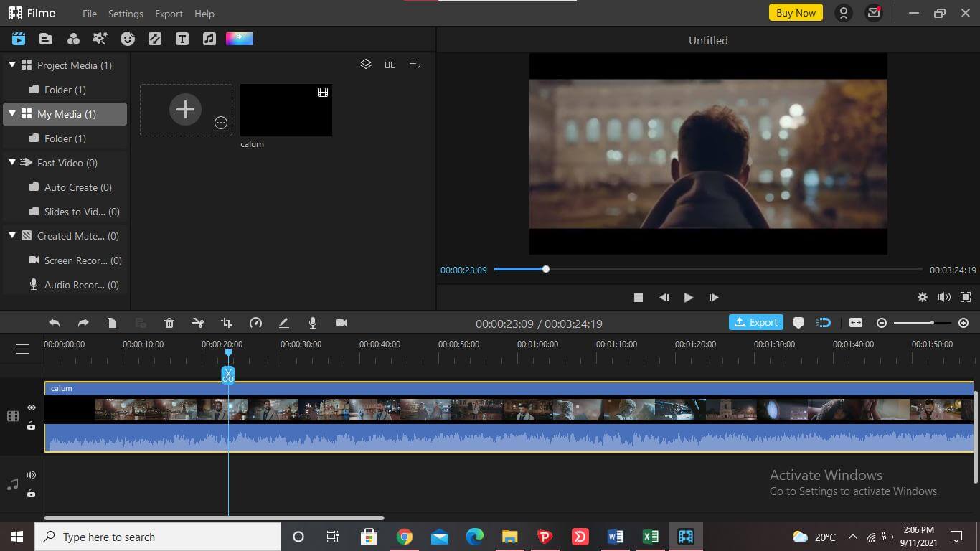The image size is (980, 551).
Task: Toggle zoom to fit timeline
Action: (856, 323)
